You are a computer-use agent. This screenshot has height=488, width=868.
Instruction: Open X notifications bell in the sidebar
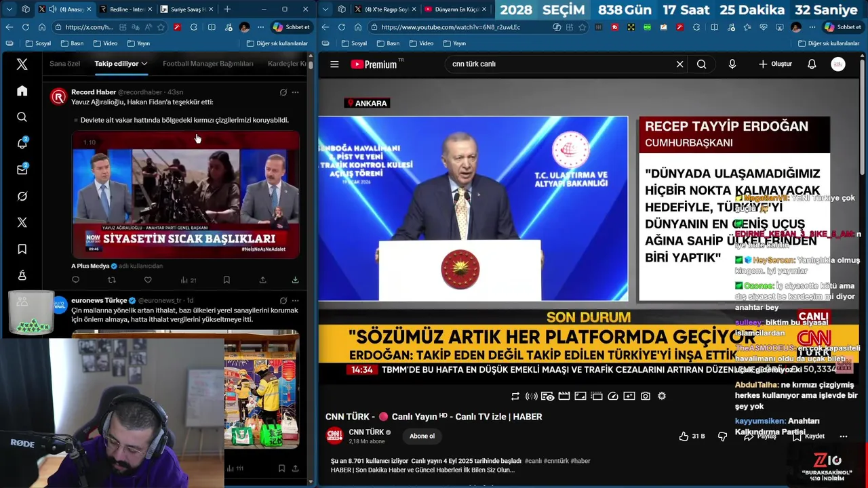click(22, 143)
